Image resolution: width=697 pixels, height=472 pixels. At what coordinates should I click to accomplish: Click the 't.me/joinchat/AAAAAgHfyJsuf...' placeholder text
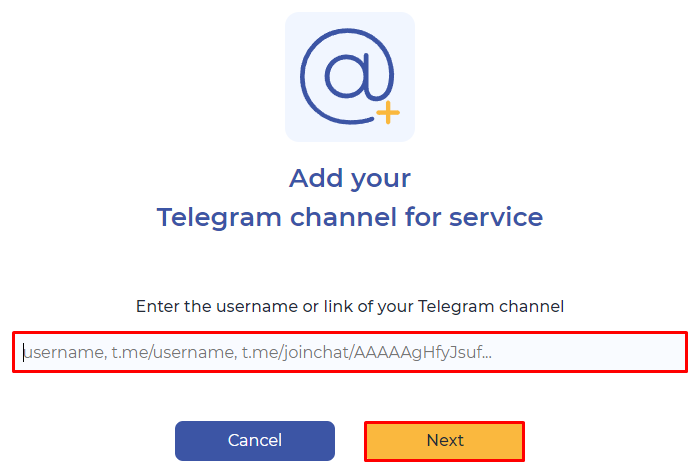tap(367, 352)
